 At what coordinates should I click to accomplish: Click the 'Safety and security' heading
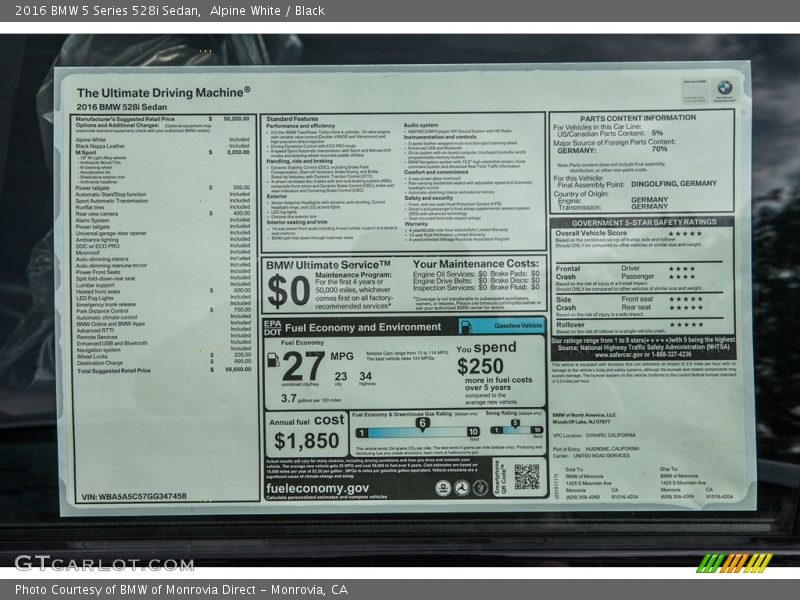click(428, 198)
